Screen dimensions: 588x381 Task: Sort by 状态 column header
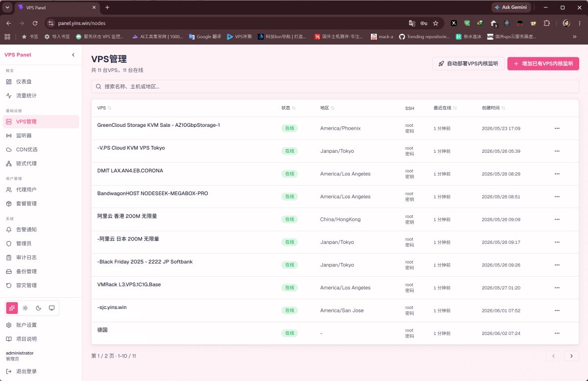pos(289,108)
